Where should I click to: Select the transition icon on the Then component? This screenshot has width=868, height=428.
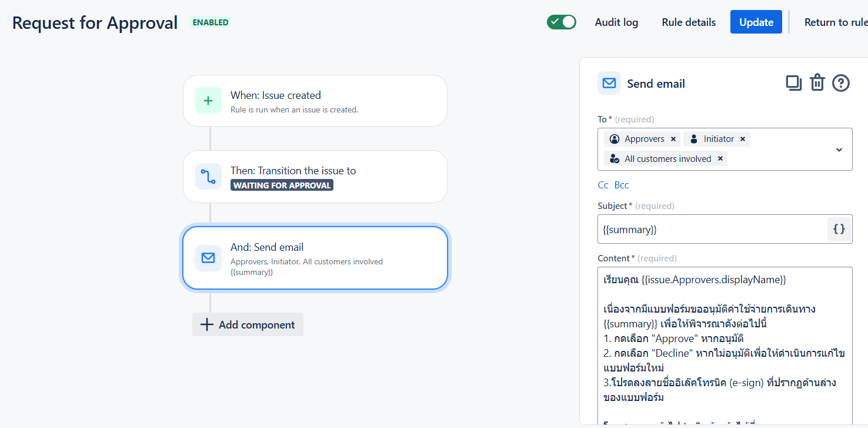click(208, 176)
